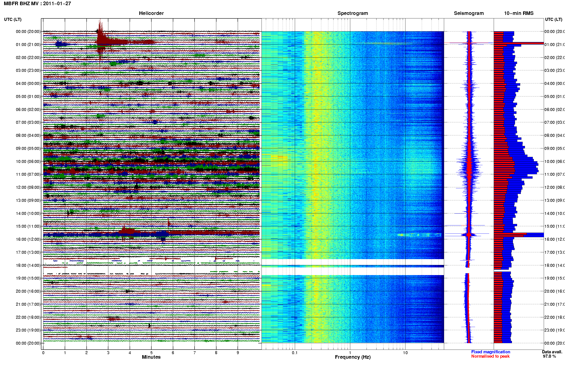
Task: Select Helicorder time label 05:00 (01:00)
Action: click(x=28, y=96)
